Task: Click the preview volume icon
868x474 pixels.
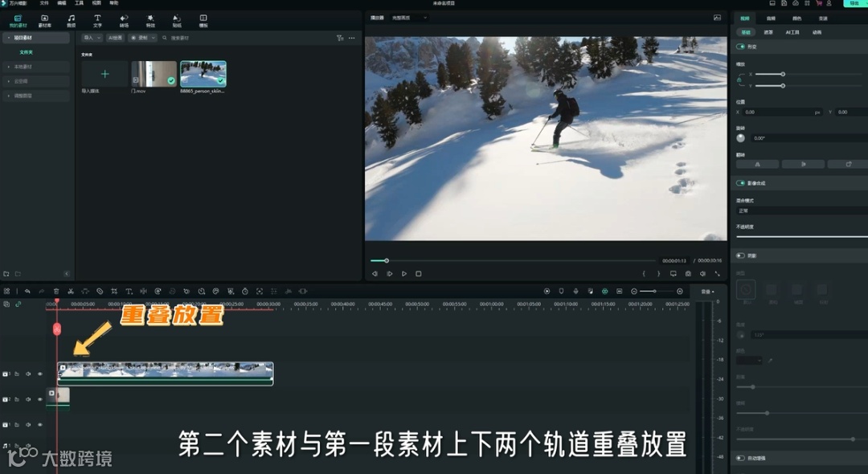Action: point(702,274)
